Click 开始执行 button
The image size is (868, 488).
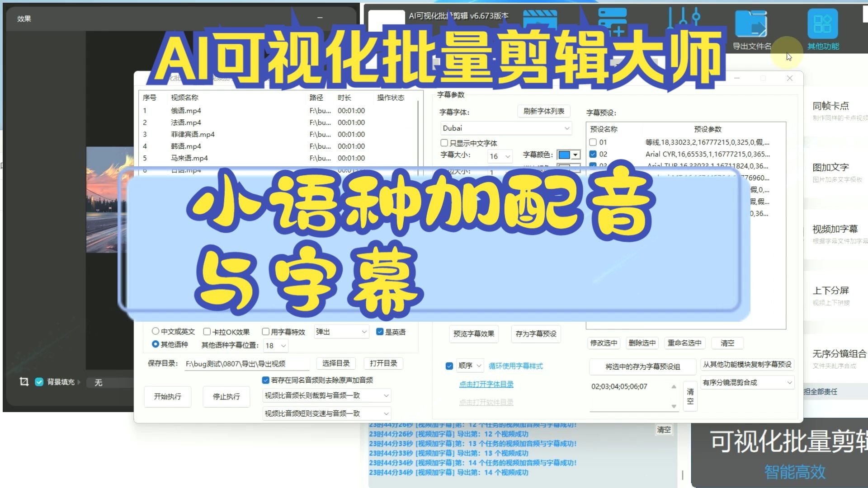[x=167, y=397]
